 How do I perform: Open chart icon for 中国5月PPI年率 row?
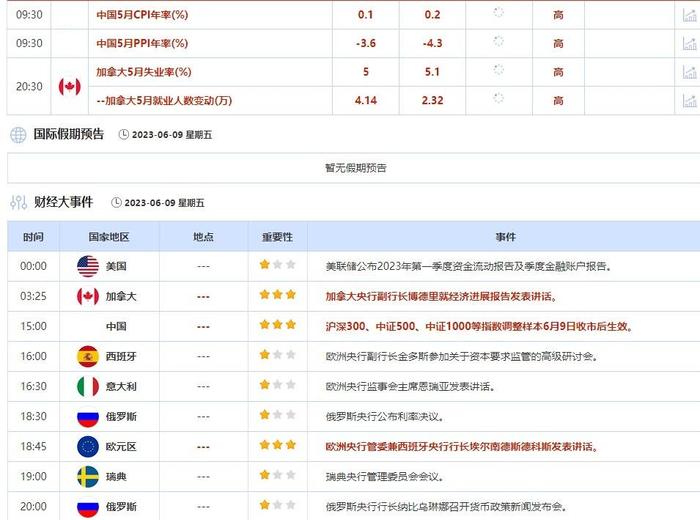pos(690,43)
